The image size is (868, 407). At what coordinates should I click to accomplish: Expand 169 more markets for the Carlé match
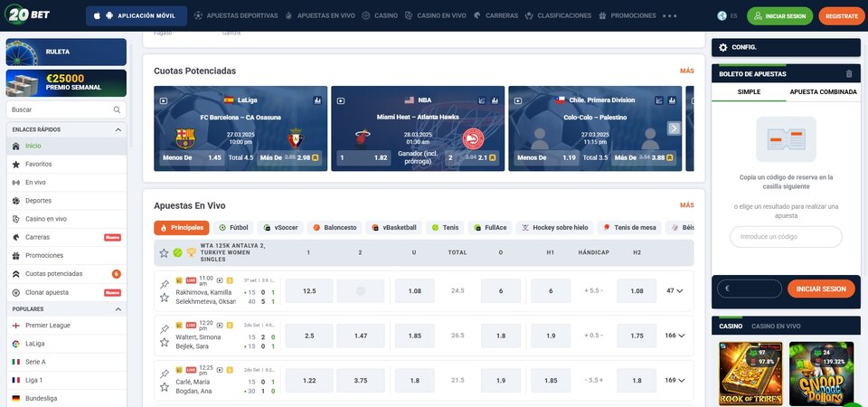(x=675, y=381)
